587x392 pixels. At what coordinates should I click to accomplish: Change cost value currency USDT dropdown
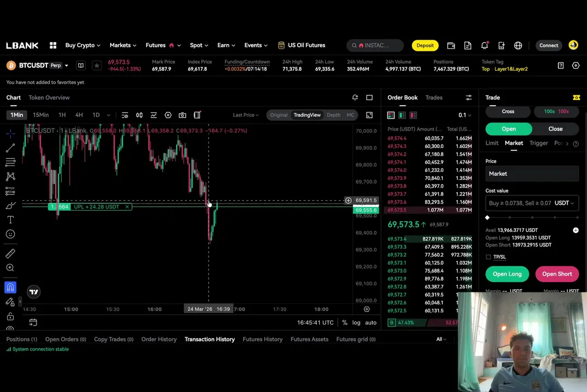point(564,203)
